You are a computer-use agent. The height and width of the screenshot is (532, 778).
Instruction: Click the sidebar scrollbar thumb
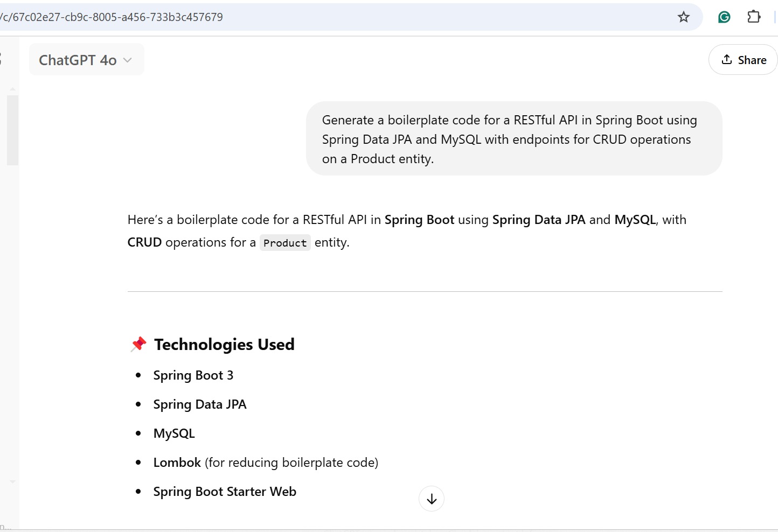[x=12, y=130]
